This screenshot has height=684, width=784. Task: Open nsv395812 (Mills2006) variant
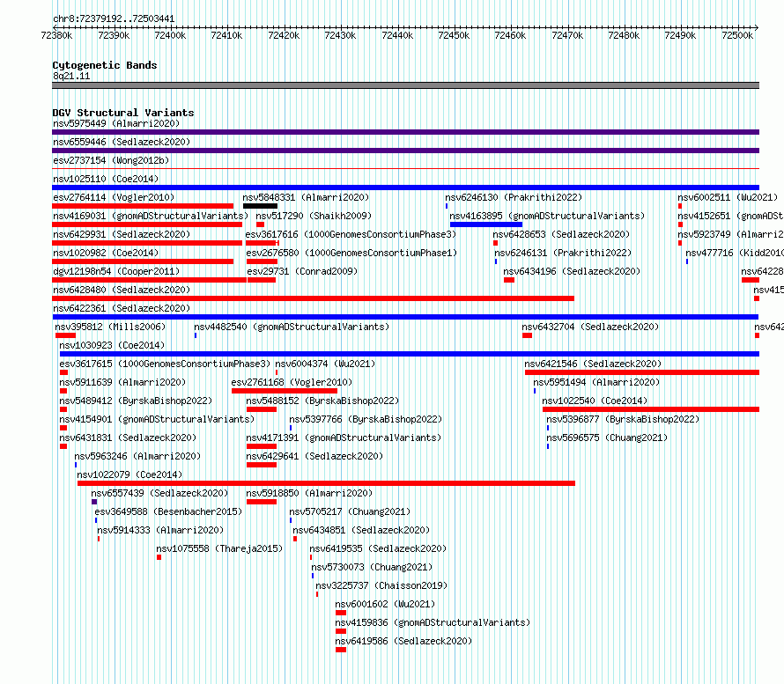(110, 327)
